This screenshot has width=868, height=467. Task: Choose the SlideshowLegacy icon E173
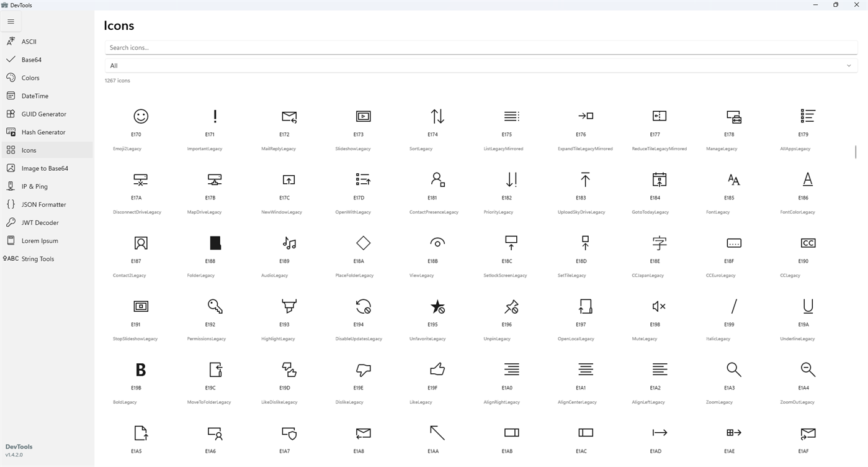(x=363, y=116)
